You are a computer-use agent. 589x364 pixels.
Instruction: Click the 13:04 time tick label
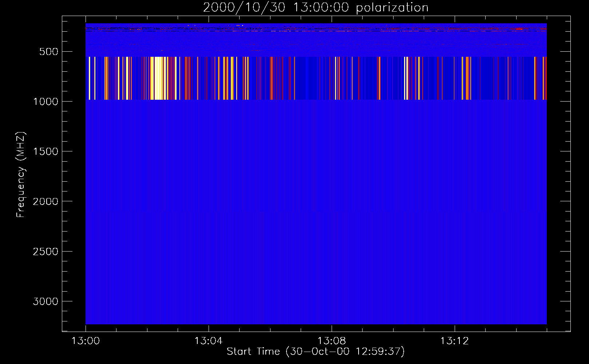click(x=209, y=341)
